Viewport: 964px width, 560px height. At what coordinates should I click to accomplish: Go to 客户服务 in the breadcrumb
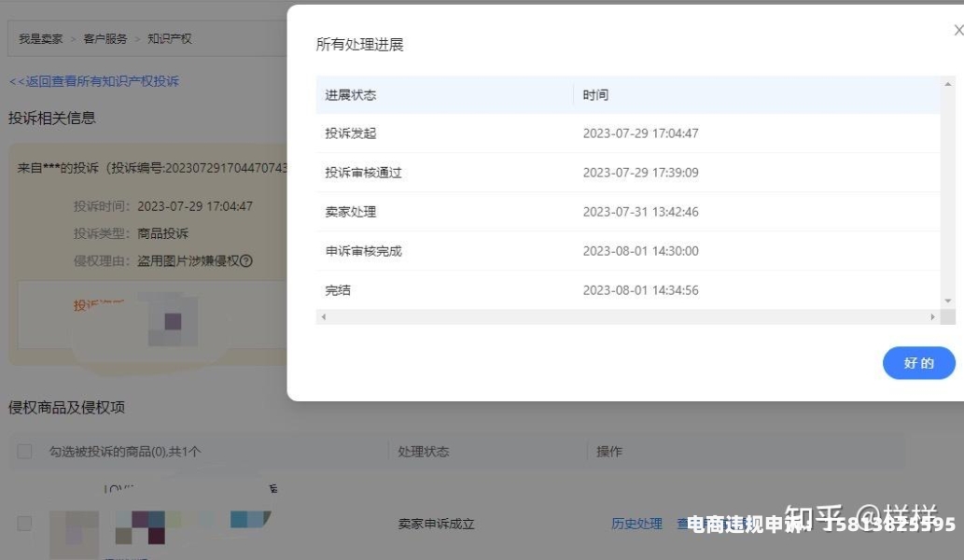[x=105, y=39]
